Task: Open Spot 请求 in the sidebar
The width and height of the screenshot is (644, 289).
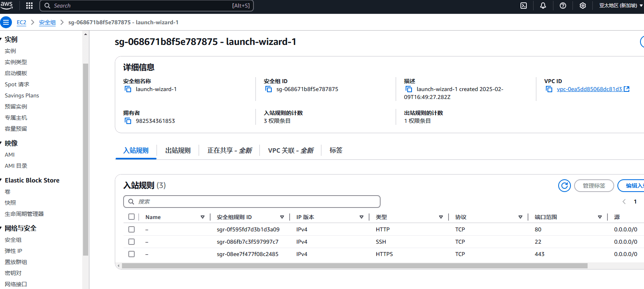Action: coord(17,84)
